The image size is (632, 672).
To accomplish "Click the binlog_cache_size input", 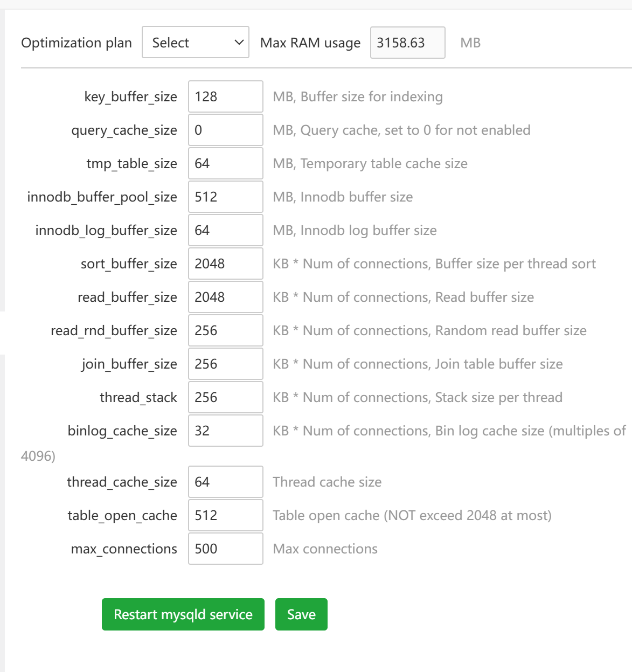I will tap(225, 431).
